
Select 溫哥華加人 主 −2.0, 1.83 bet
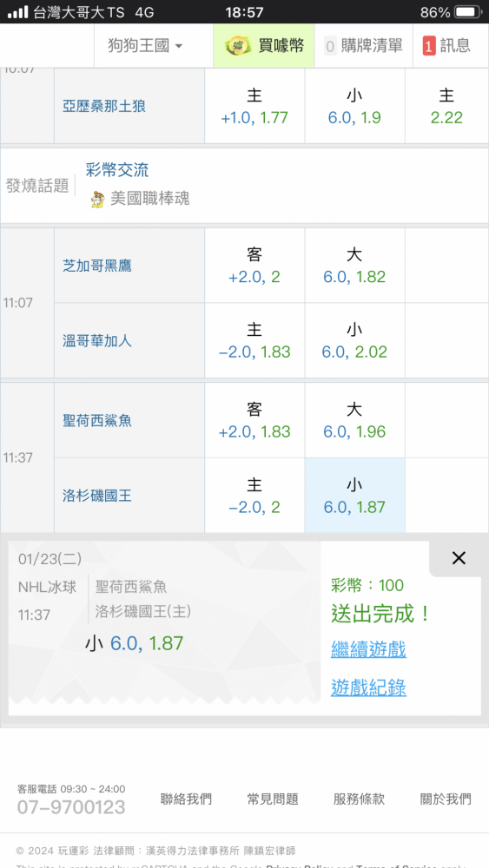[254, 340]
